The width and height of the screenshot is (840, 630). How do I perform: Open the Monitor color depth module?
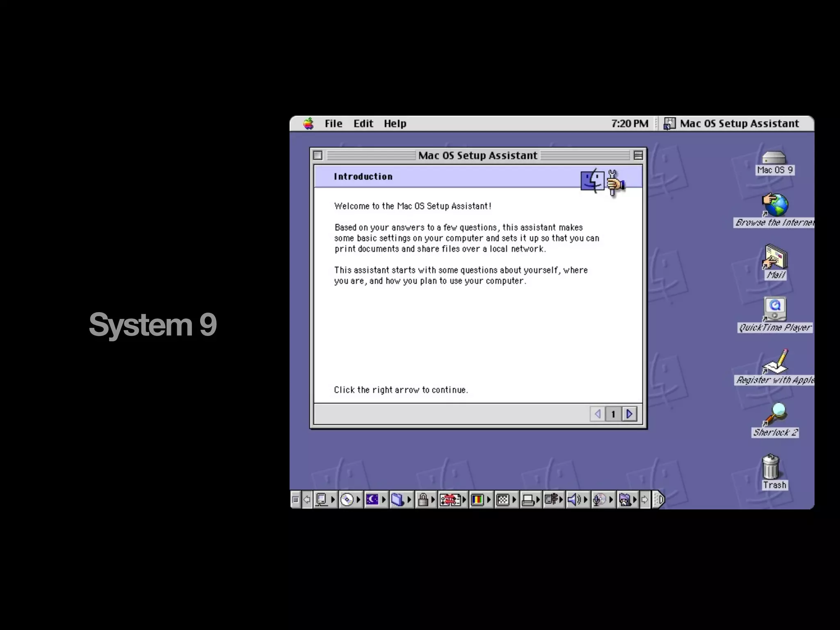481,500
